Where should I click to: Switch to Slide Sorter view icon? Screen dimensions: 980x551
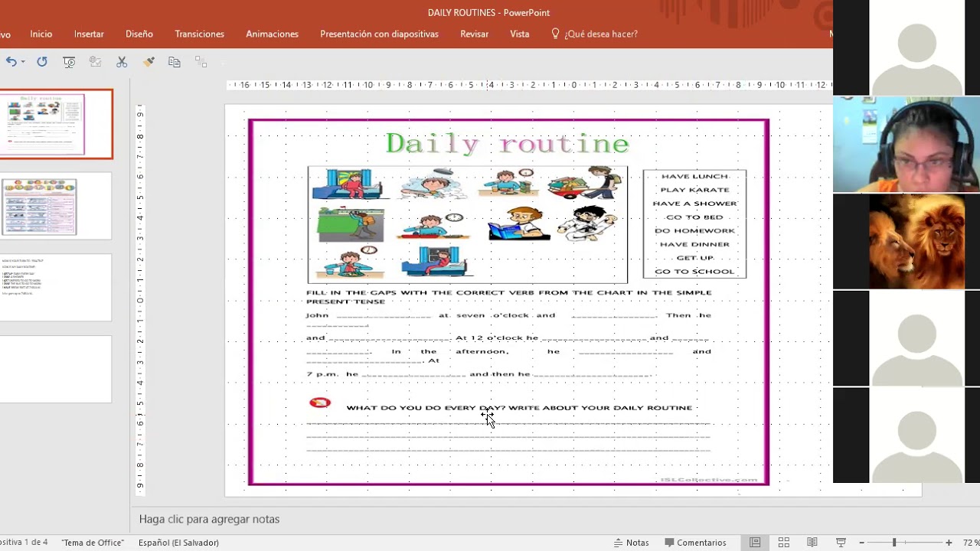pyautogui.click(x=784, y=543)
